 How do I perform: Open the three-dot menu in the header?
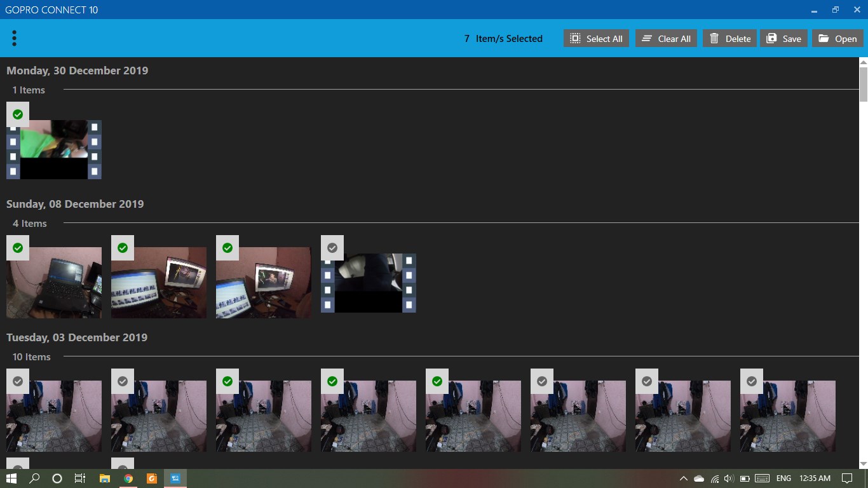(x=14, y=38)
